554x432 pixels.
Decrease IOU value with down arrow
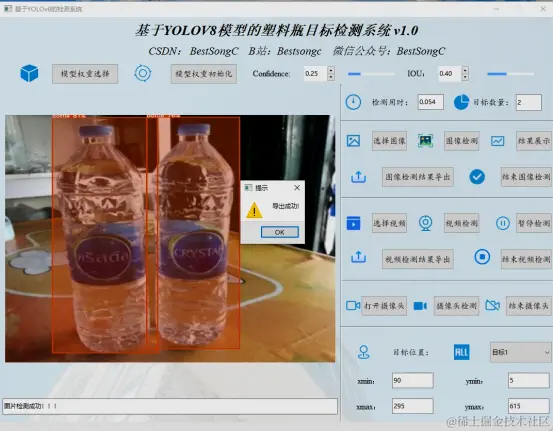point(465,77)
